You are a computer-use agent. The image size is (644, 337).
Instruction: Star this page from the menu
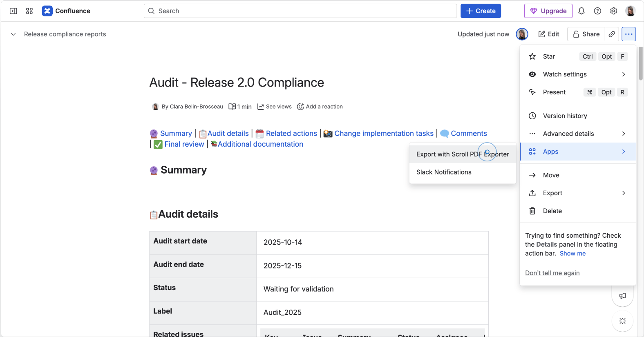[x=549, y=57]
